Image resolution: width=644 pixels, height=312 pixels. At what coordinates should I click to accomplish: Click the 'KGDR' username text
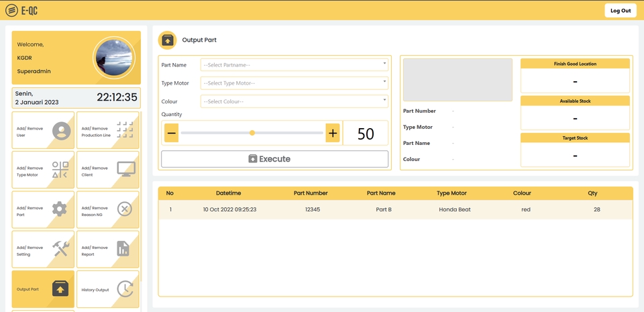[25, 58]
